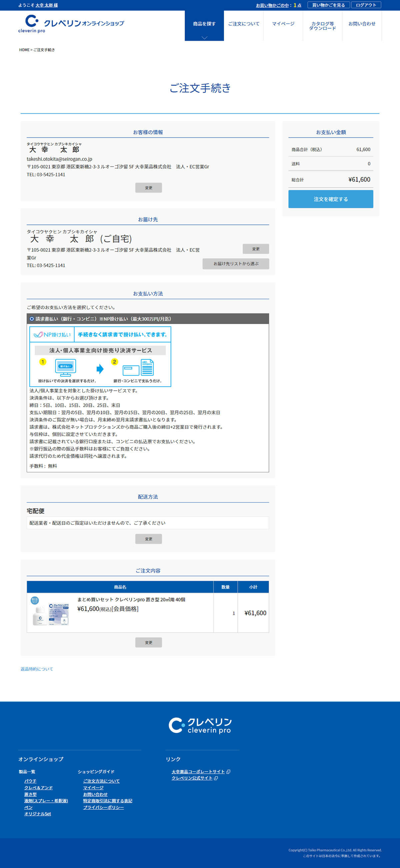
Task: Click the 商品合計（税込） 61,600 row
Action: click(331, 149)
